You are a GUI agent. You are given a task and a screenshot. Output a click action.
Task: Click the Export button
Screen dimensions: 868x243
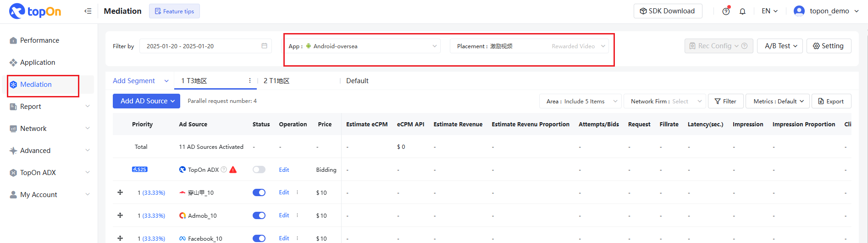pos(831,102)
